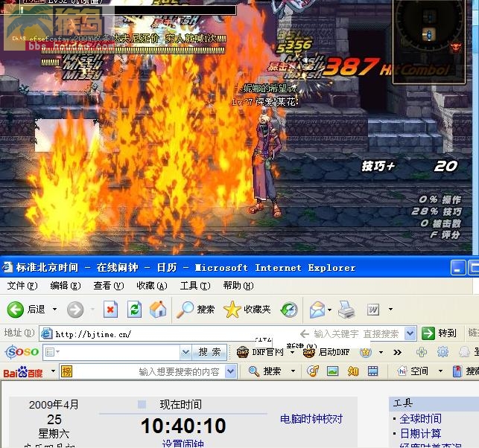479x448 pixels.
Task: Click the Baidu 百度 logo
Action: (x=23, y=373)
